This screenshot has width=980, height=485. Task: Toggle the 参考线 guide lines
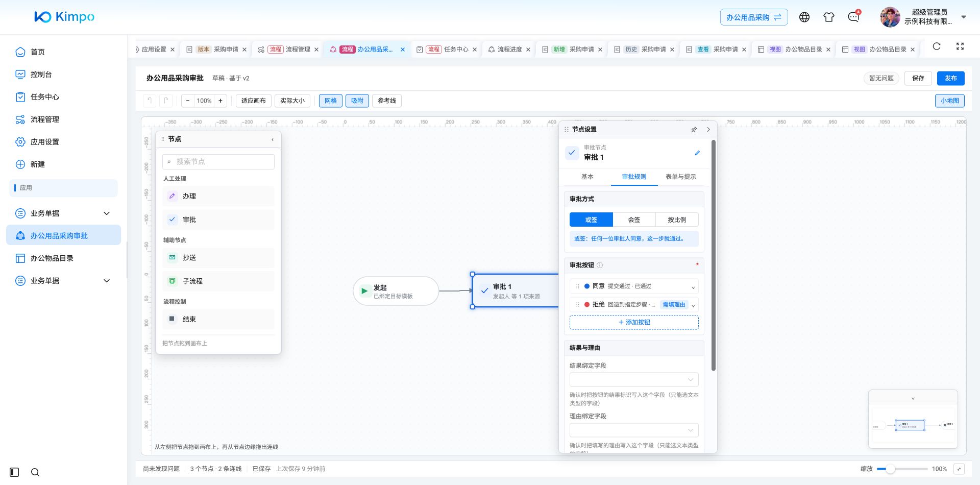pos(387,101)
